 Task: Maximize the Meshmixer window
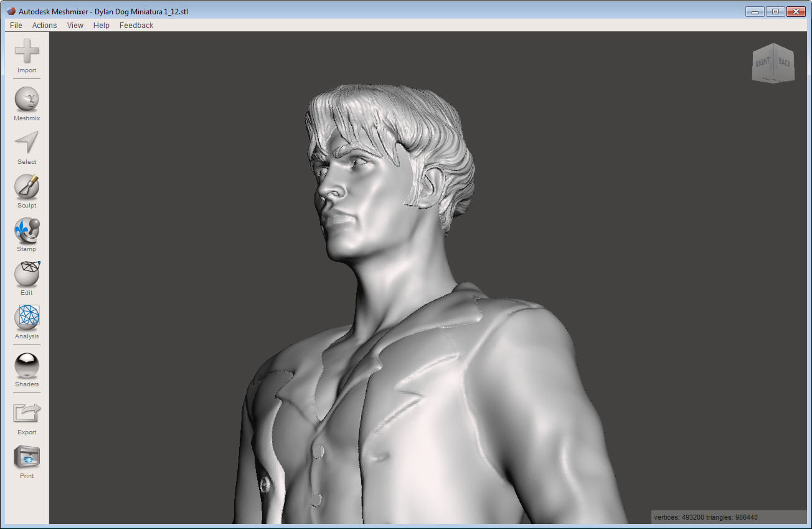[775, 11]
